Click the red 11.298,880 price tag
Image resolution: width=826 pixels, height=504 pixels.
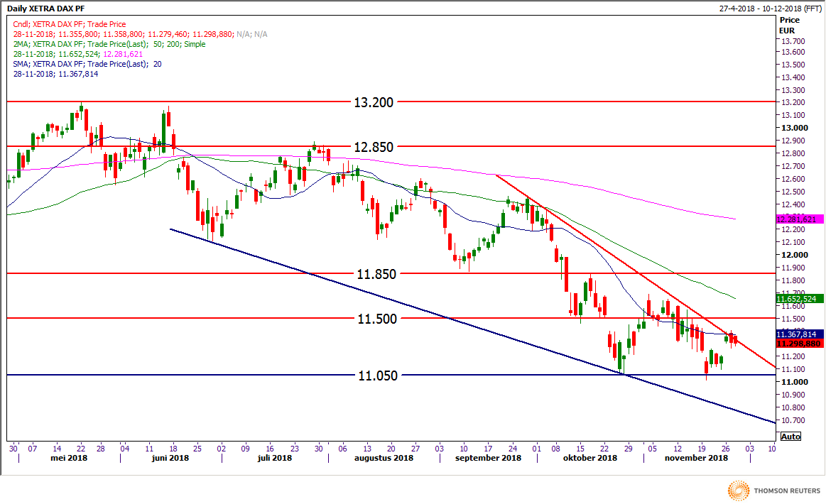[799, 344]
